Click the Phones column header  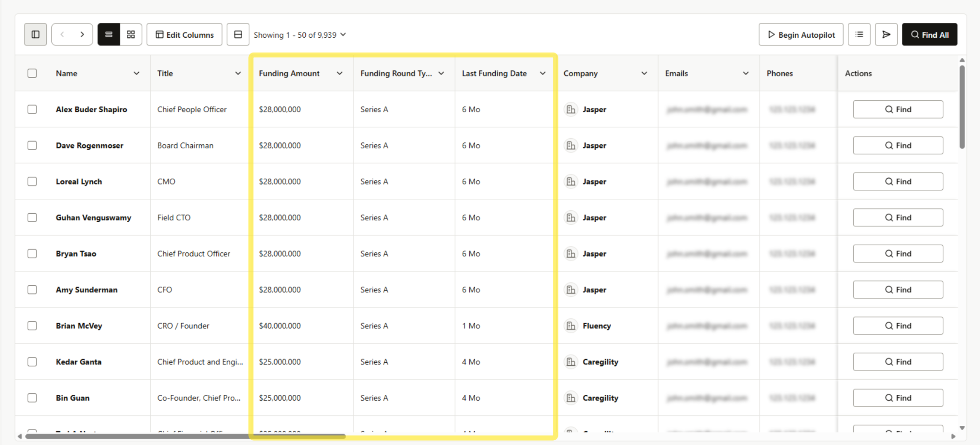pos(780,73)
